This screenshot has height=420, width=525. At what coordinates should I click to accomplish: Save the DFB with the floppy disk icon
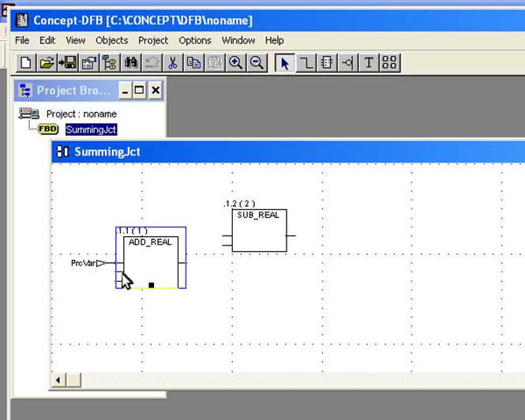coord(68,62)
